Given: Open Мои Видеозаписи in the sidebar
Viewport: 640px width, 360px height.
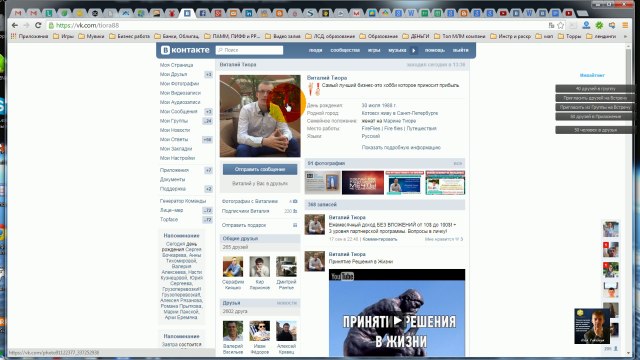Looking at the screenshot, I should (x=180, y=93).
